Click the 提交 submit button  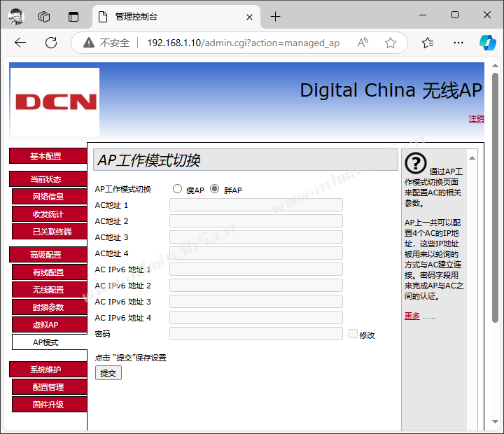tap(108, 373)
